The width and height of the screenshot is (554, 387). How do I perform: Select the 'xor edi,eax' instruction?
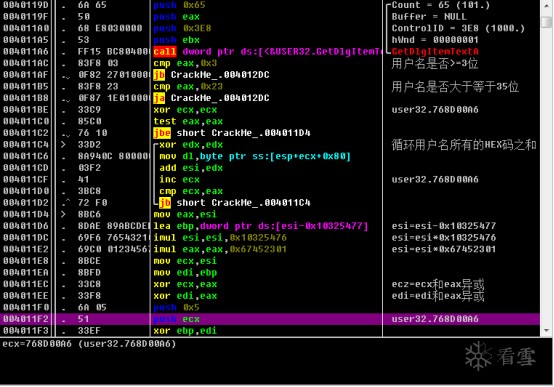185,296
